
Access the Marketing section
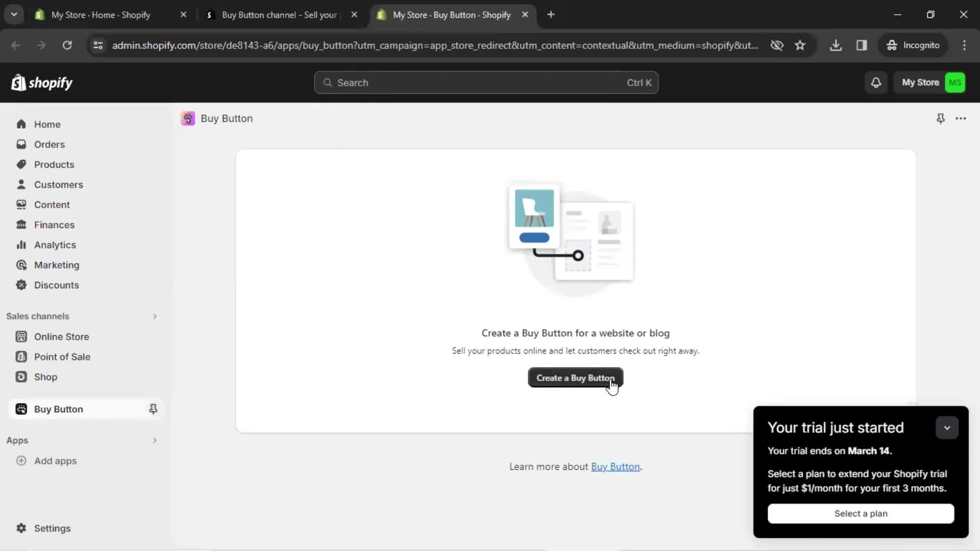click(57, 264)
